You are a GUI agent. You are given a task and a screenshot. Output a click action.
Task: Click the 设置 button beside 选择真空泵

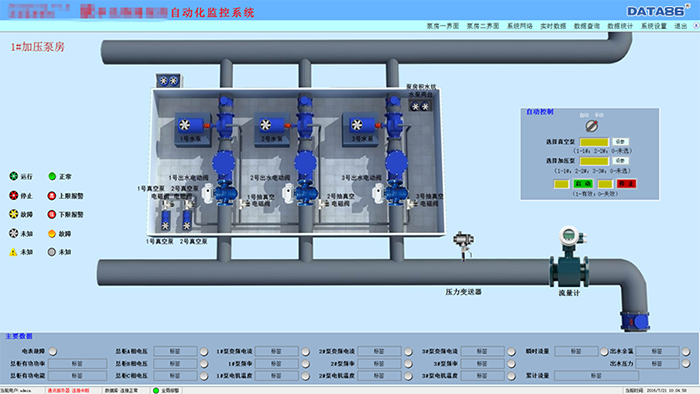[x=620, y=141]
